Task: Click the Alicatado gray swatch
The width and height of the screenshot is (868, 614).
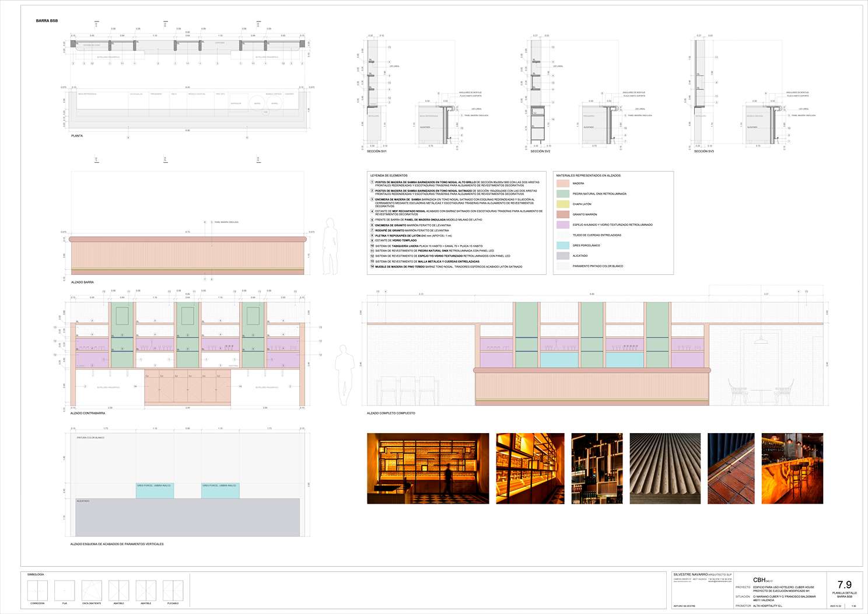Action: click(x=562, y=256)
